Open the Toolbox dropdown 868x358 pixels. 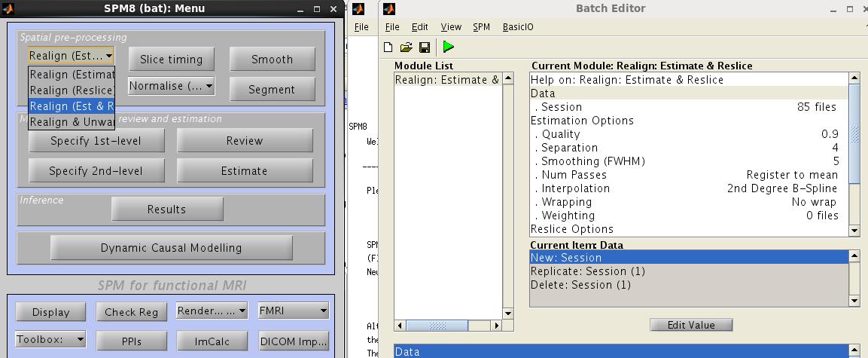point(50,339)
